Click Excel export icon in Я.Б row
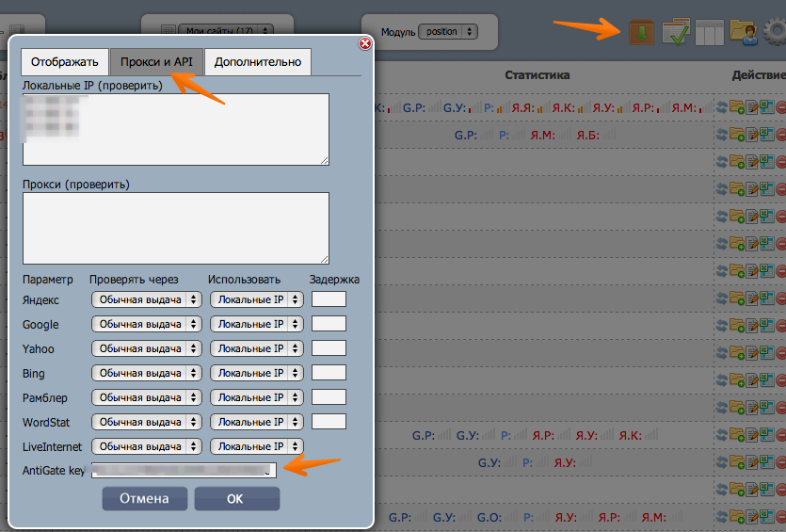This screenshot has height=532, width=786. pos(767,135)
